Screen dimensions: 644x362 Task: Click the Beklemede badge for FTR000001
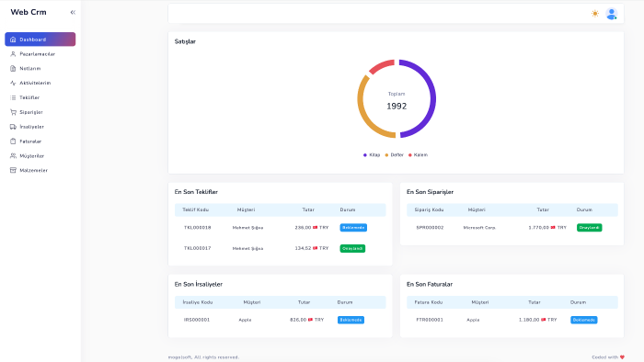tap(583, 320)
